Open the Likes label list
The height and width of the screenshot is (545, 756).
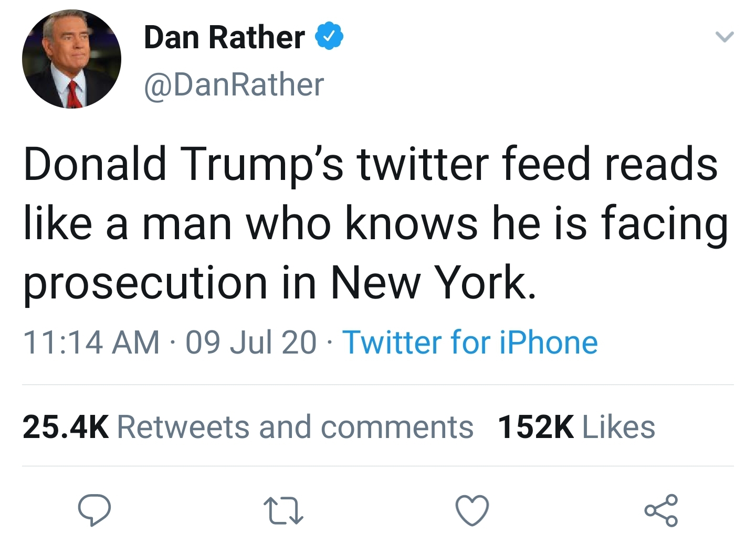click(x=618, y=426)
